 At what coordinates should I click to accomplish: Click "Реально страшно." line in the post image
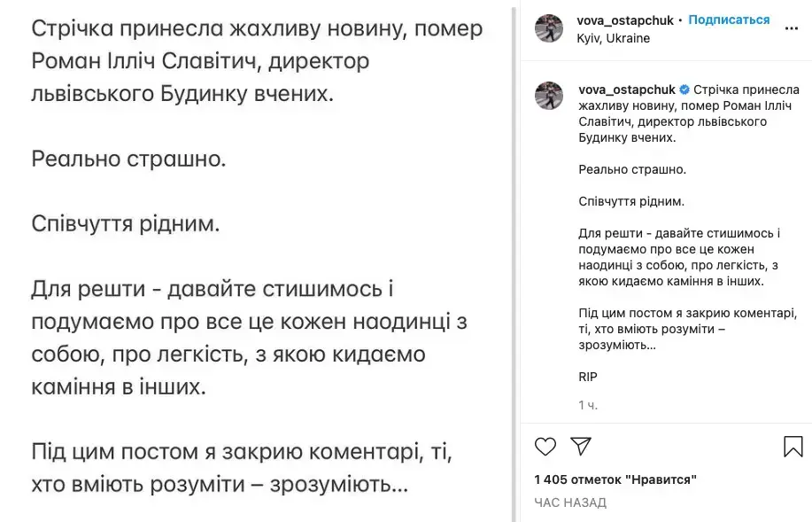coord(128,160)
